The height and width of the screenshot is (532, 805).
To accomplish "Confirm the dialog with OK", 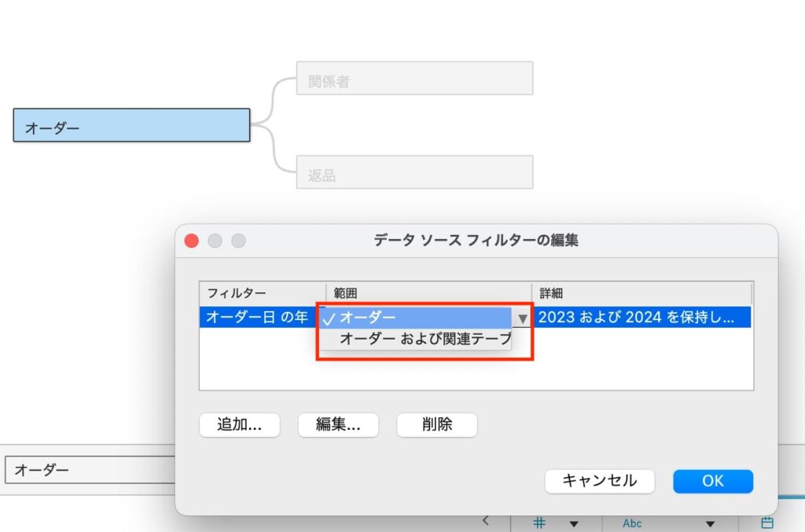I will pyautogui.click(x=712, y=481).
